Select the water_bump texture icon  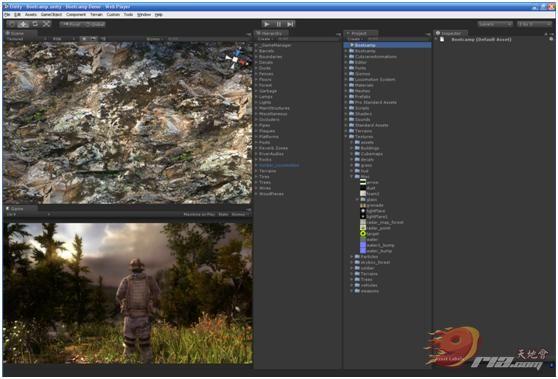coord(363,251)
